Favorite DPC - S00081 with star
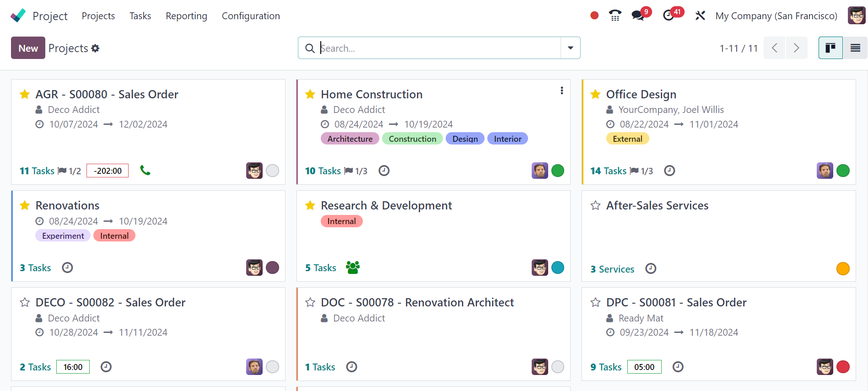This screenshot has width=868, height=391. click(595, 302)
